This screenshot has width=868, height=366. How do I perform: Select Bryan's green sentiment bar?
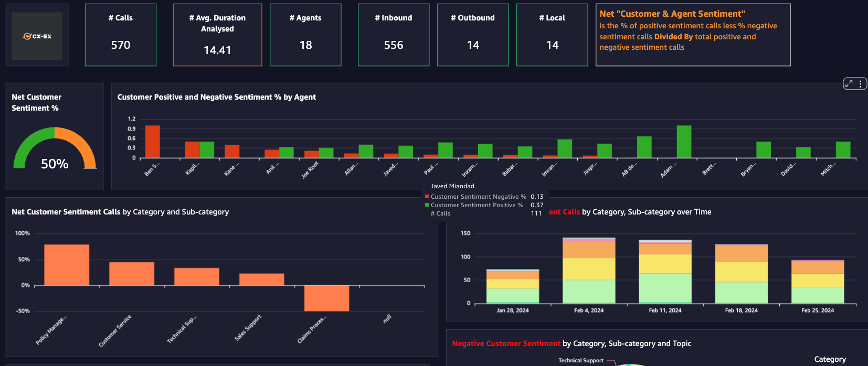click(764, 149)
